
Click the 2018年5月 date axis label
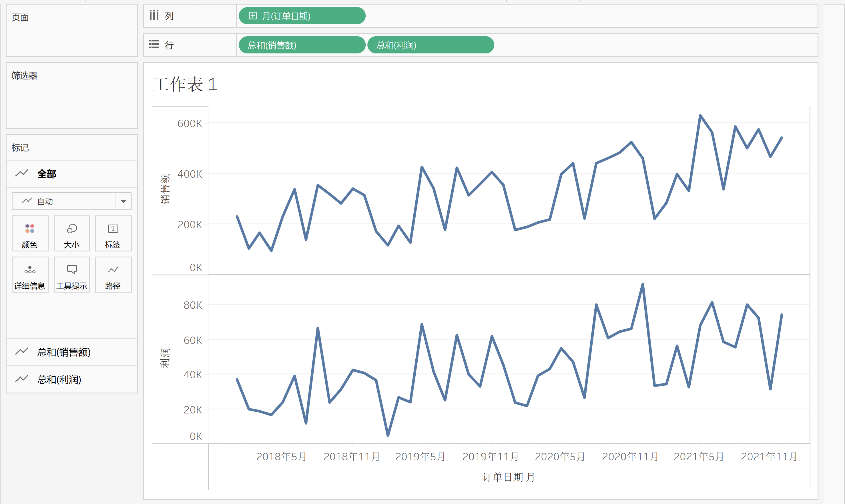(281, 457)
